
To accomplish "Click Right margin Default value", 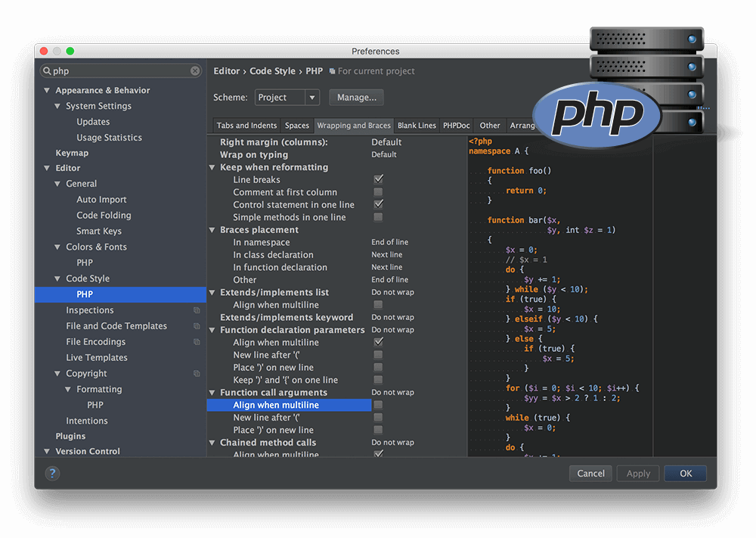I will pos(386,141).
